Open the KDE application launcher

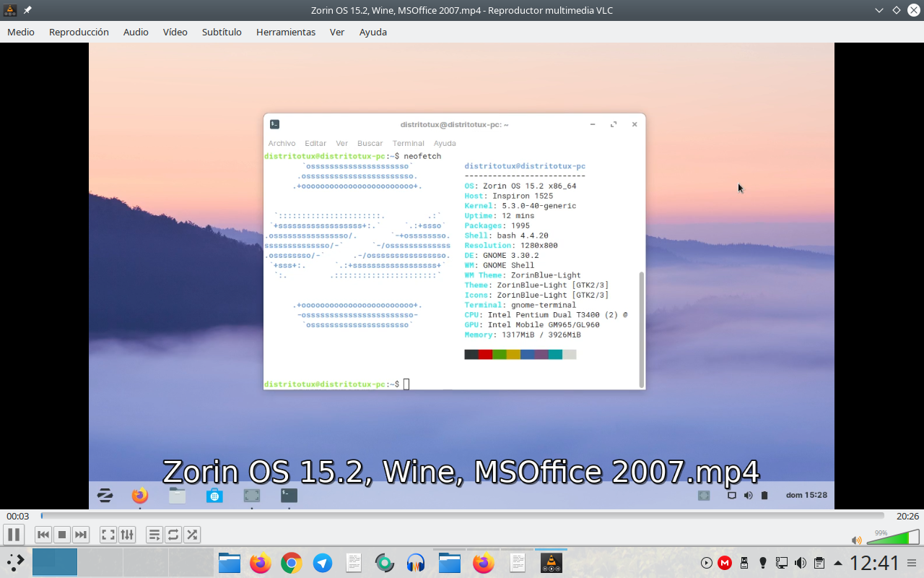[x=16, y=562]
